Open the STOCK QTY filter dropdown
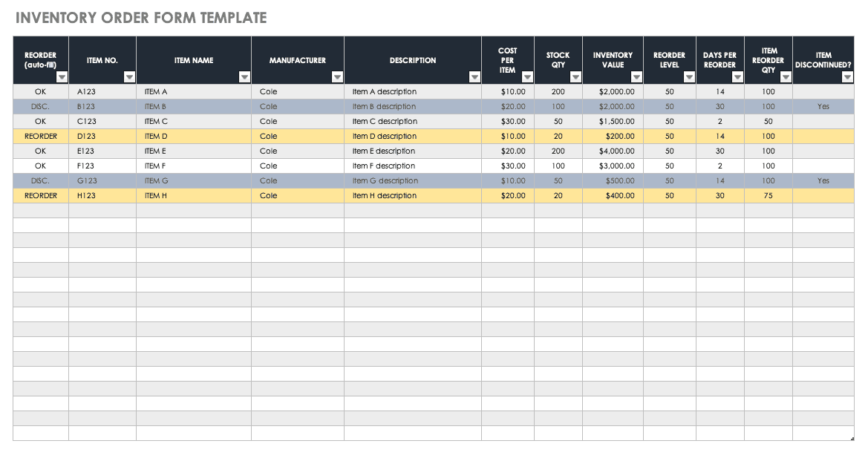Image resolution: width=868 pixels, height=461 pixels. coord(576,77)
